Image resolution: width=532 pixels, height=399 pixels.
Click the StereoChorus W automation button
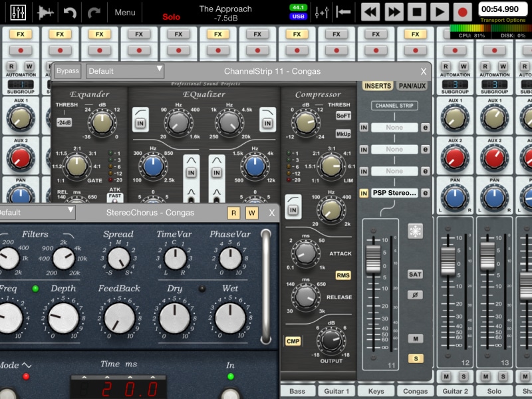251,213
